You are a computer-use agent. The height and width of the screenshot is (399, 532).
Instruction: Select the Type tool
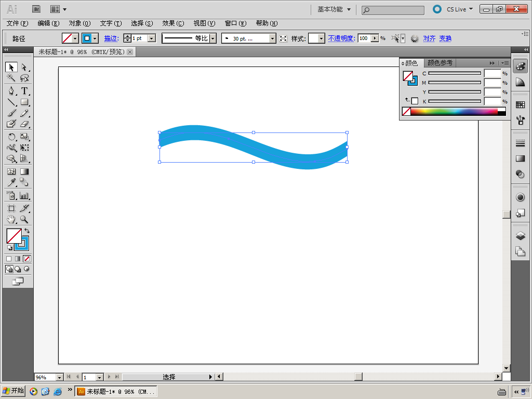coord(24,91)
